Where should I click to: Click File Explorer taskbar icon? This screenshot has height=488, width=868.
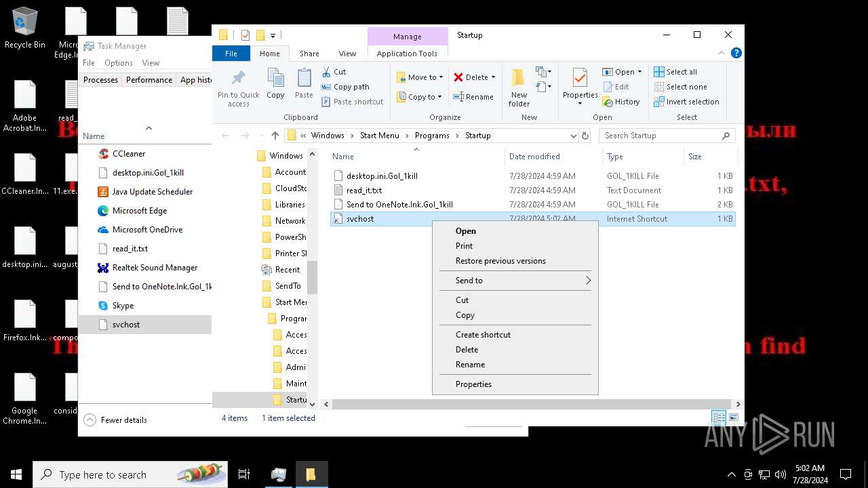[311, 474]
